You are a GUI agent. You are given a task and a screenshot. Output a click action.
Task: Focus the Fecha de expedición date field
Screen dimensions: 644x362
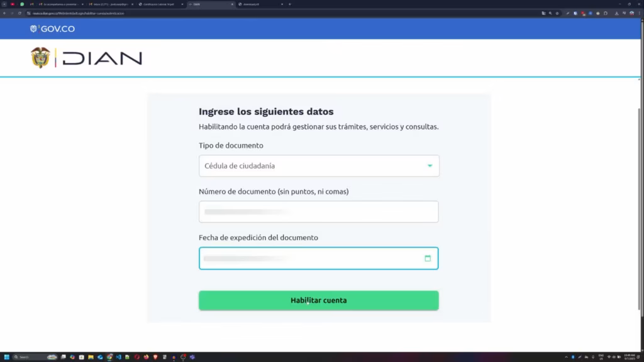click(x=319, y=258)
